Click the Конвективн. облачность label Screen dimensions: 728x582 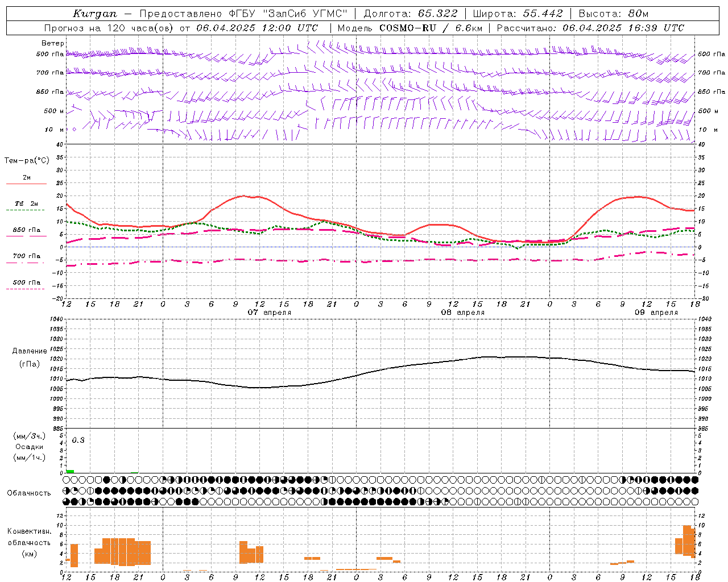pyautogui.click(x=29, y=543)
